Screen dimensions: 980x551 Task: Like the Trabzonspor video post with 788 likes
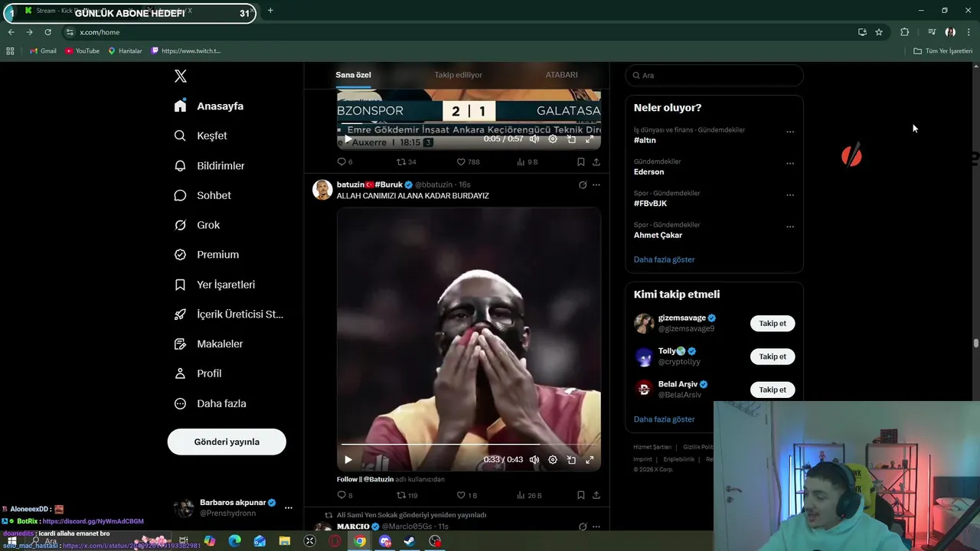[x=468, y=161]
